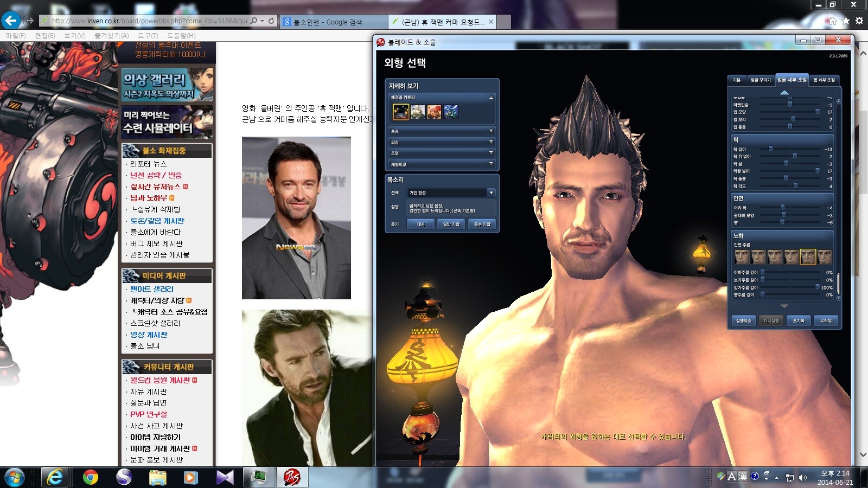Open the 팬아트 갤러리 link

(152, 289)
